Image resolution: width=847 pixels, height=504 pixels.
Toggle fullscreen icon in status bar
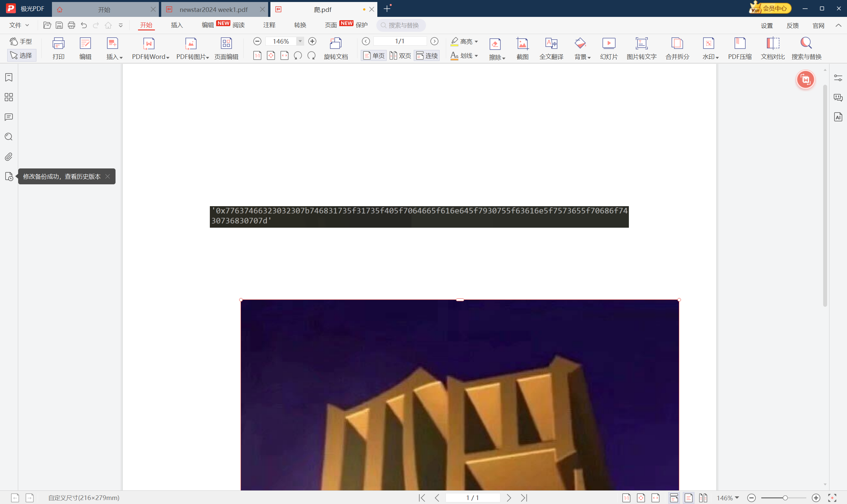coord(832,498)
